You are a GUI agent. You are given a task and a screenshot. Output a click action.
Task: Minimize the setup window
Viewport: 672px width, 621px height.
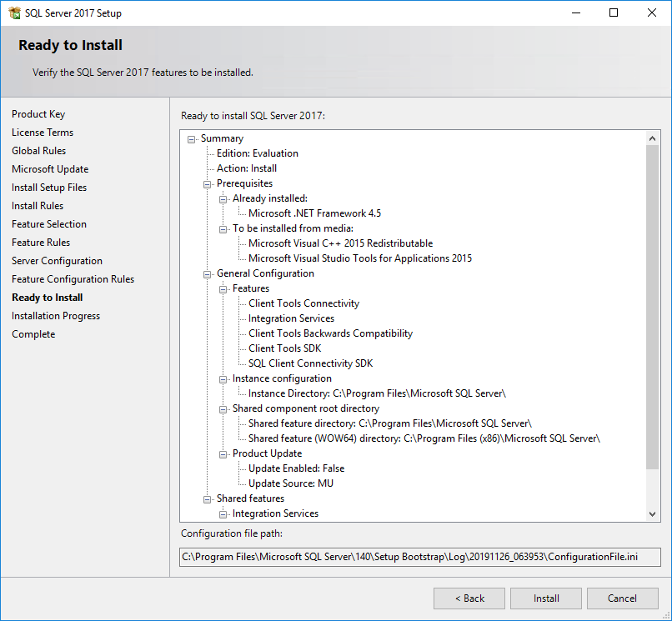tap(576, 13)
